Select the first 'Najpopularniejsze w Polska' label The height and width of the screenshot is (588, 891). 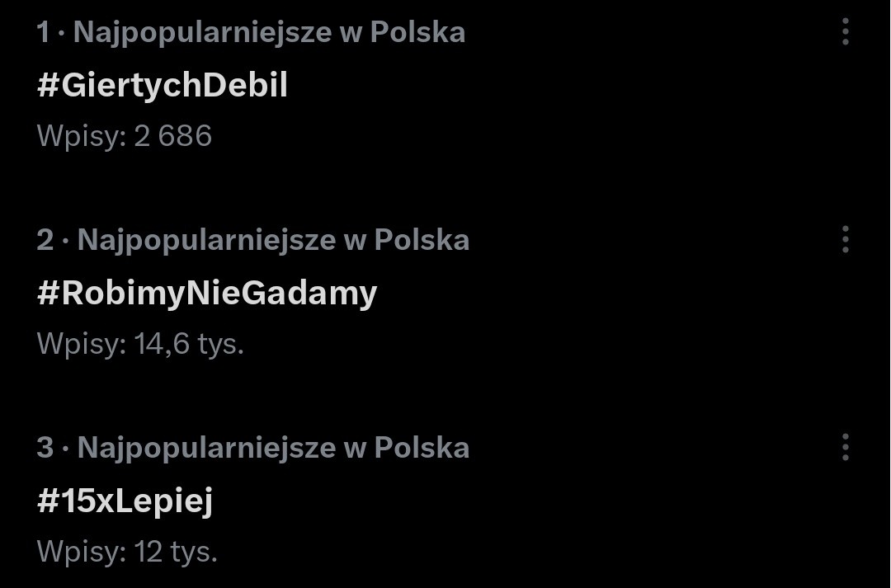[269, 32]
